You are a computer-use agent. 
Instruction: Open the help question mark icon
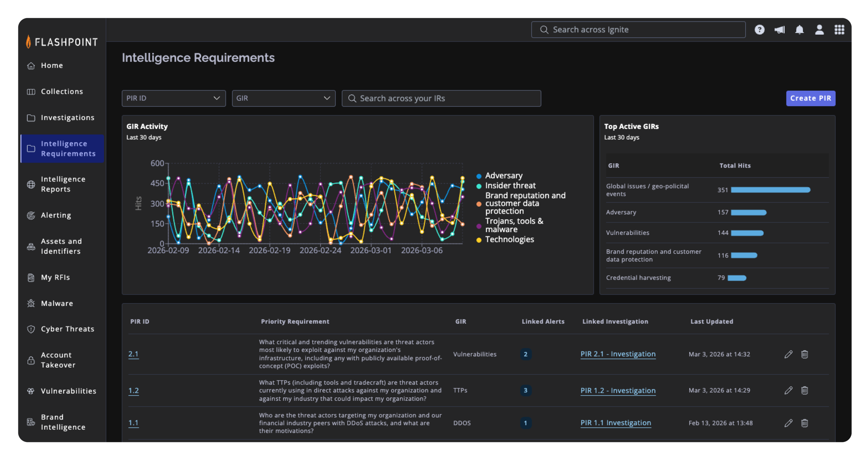[x=759, y=30]
